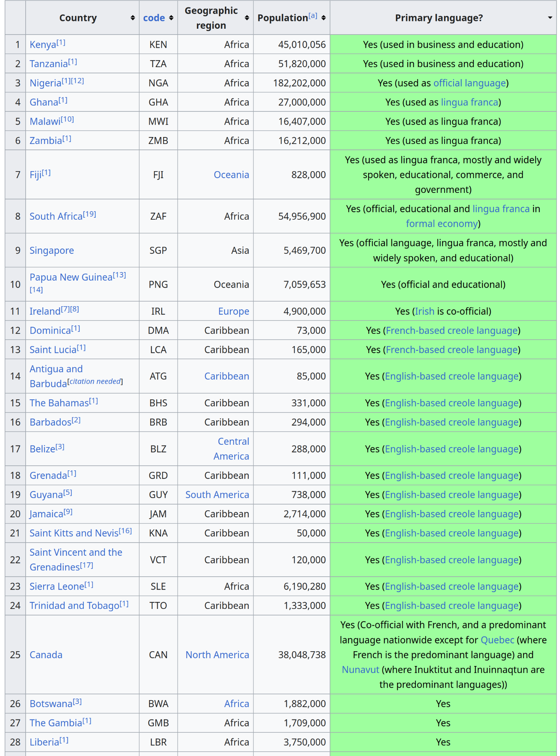560x756 pixels.
Task: Open the Europe region link
Action: 234,311
